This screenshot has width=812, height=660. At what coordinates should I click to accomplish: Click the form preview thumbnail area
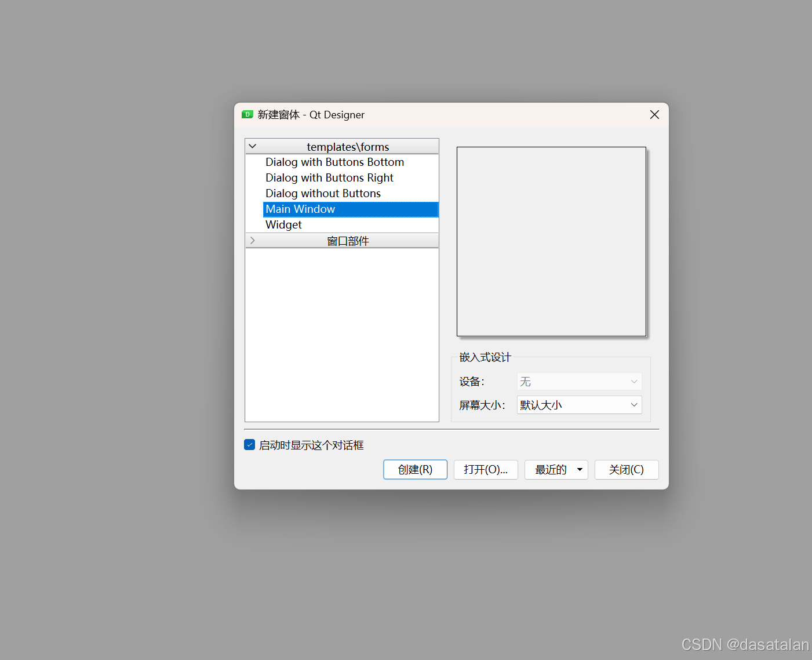pyautogui.click(x=551, y=242)
